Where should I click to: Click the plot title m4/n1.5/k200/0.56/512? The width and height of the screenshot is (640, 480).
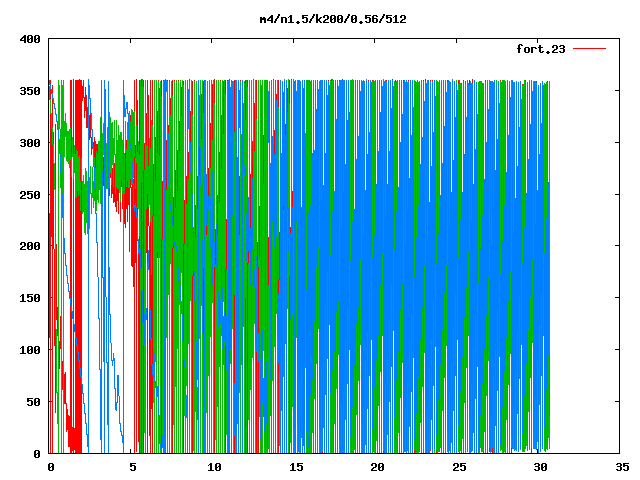pos(333,19)
